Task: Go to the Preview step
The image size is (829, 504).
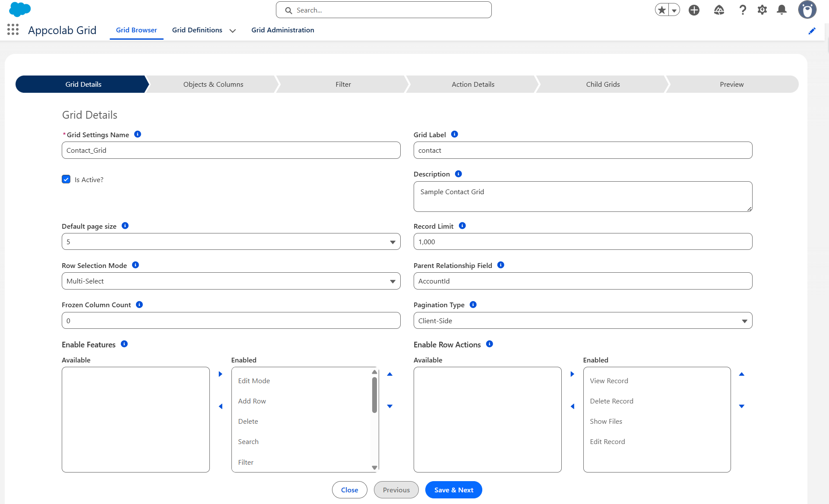Action: coord(732,84)
